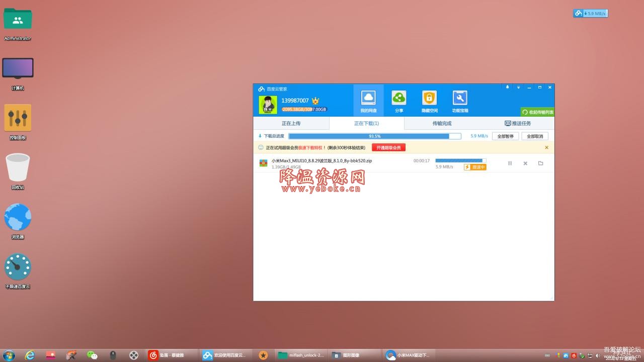Open the mouse icon in taskbar
This screenshot has height=362, width=644.
point(113,355)
